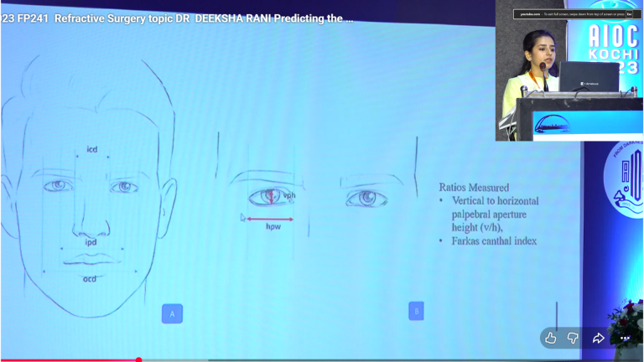The width and height of the screenshot is (644, 362).
Task: Open sharing options via the arrow icon
Action: [599, 339]
